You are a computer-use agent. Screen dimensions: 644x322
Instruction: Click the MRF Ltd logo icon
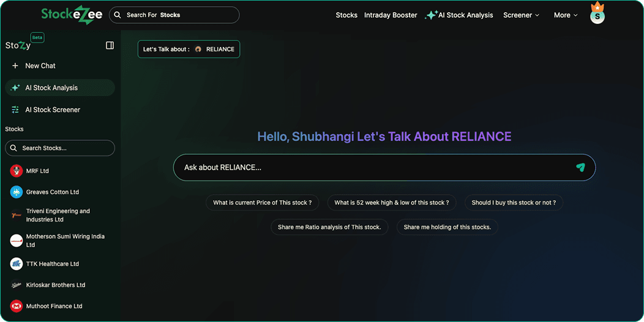(x=17, y=171)
